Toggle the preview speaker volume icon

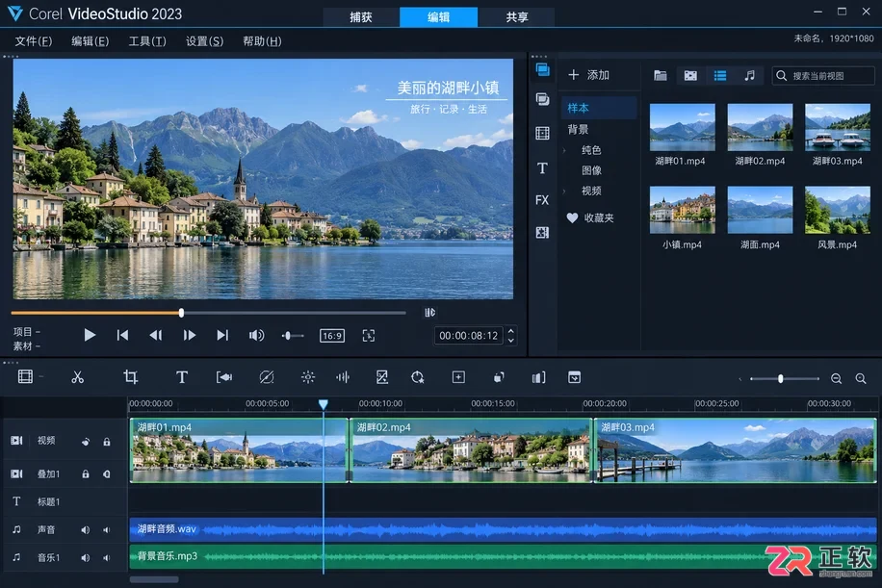[x=256, y=336]
